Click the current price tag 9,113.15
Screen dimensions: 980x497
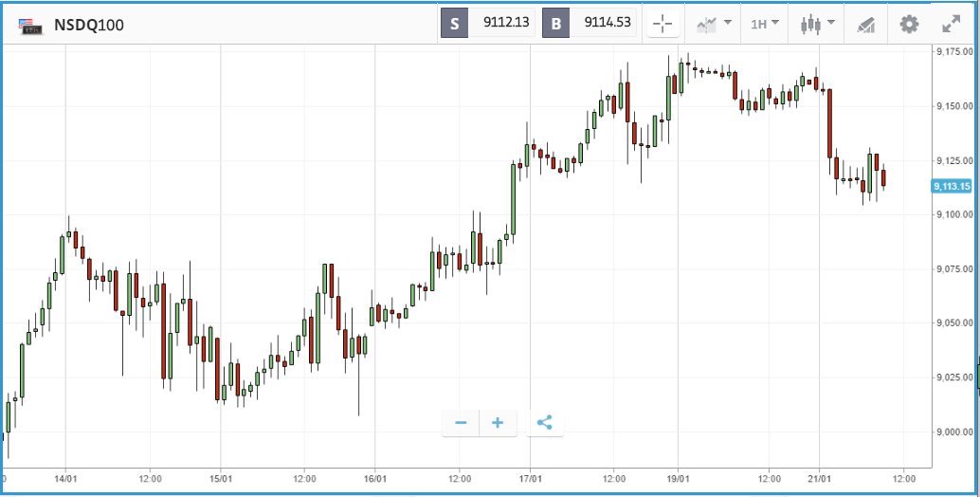point(952,186)
